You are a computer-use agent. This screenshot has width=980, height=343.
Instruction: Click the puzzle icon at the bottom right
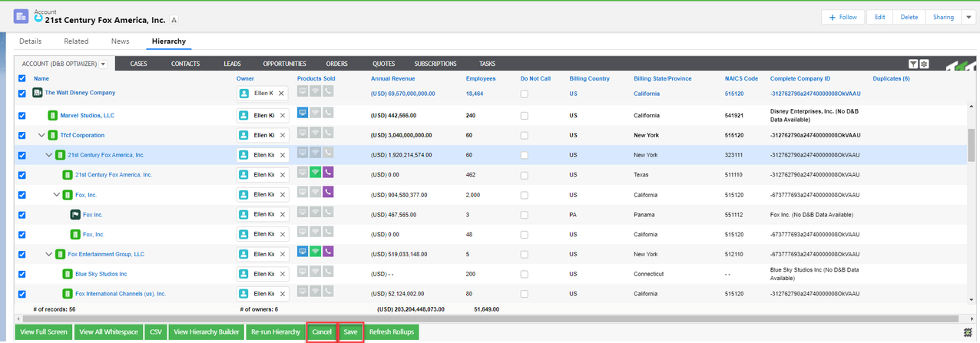[969, 332]
